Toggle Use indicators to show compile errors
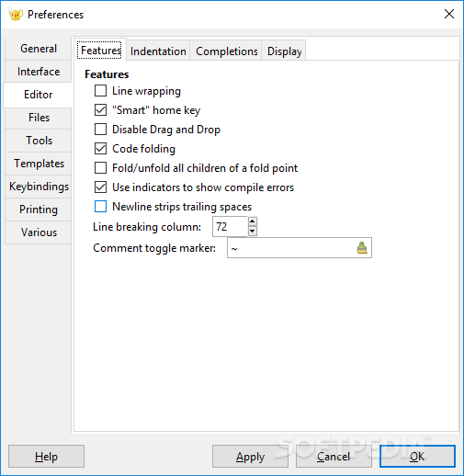The image size is (464, 476). 100,187
